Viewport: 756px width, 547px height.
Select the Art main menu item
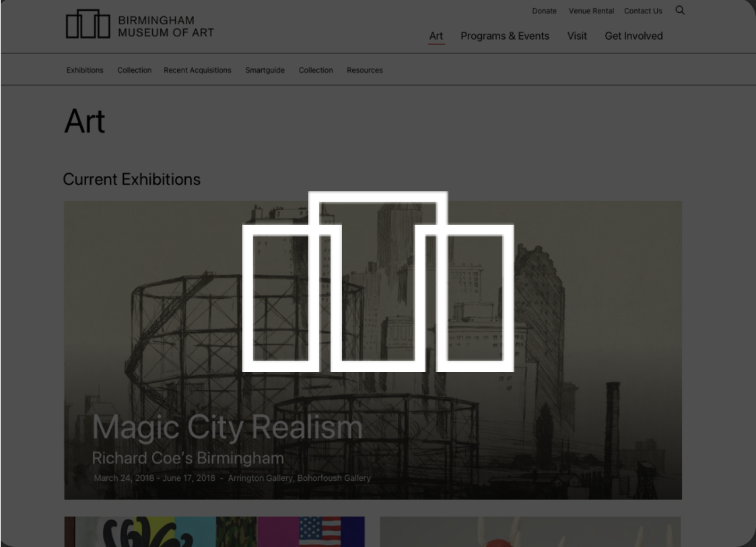[x=436, y=36]
